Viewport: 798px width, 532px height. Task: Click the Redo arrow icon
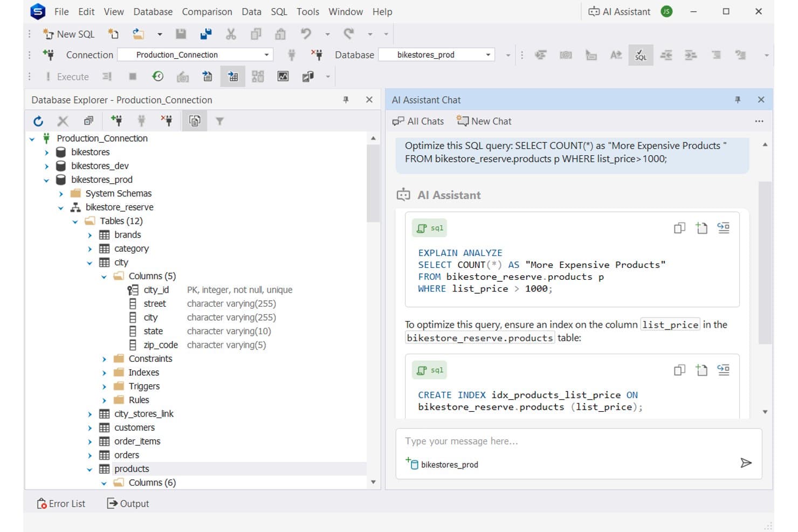(349, 34)
